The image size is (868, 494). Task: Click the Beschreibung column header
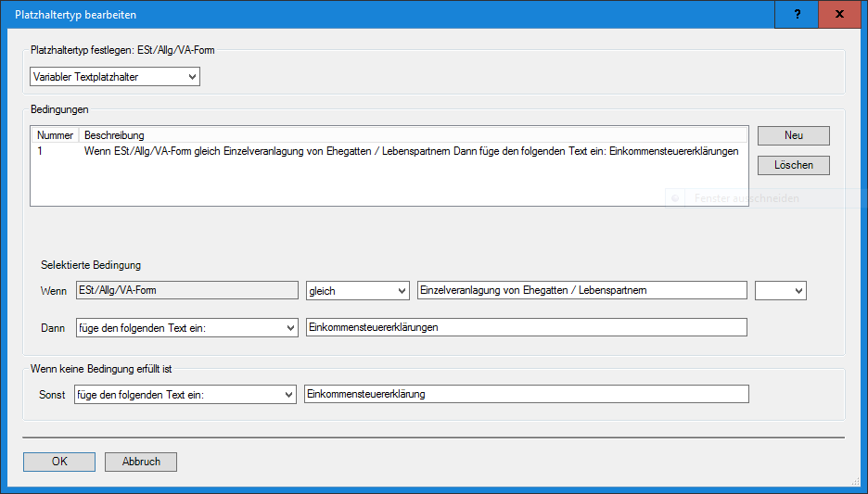[114, 135]
